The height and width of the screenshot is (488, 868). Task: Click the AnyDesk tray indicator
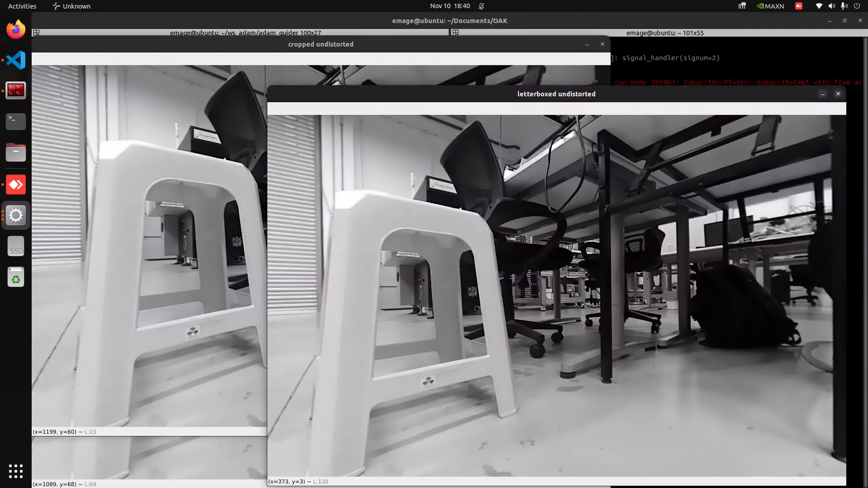(798, 6)
